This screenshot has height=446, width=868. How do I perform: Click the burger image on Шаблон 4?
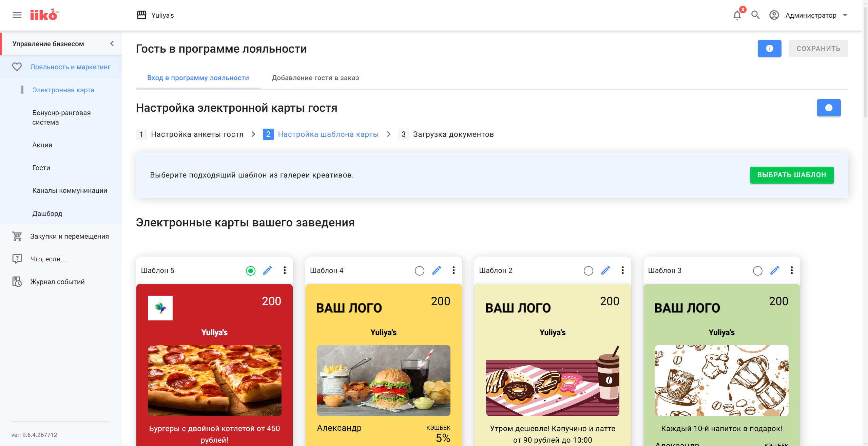383,380
